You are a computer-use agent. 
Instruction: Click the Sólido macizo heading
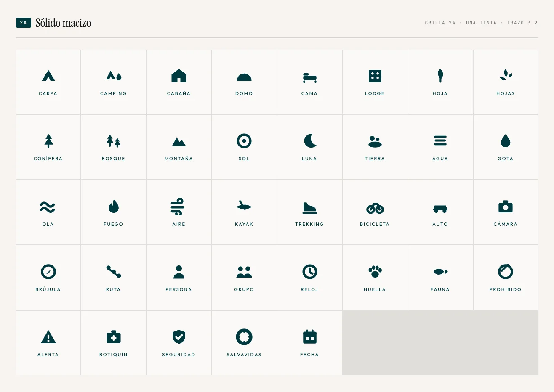pyautogui.click(x=63, y=23)
